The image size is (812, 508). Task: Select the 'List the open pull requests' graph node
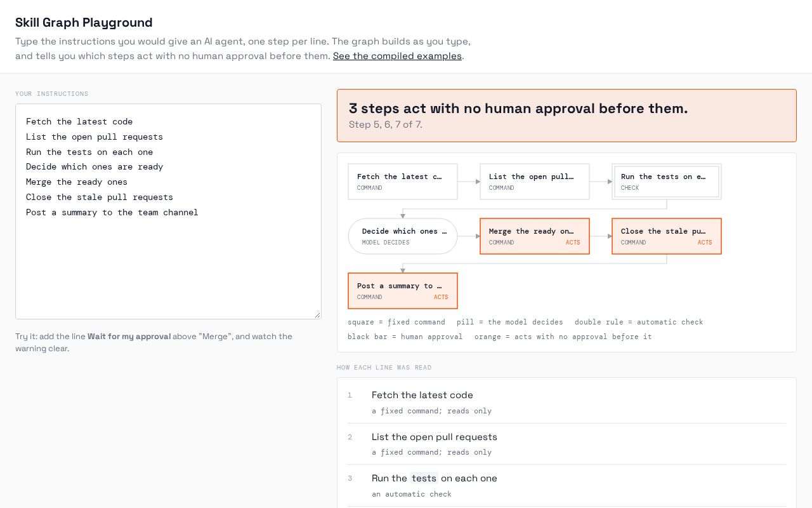tap(535, 182)
